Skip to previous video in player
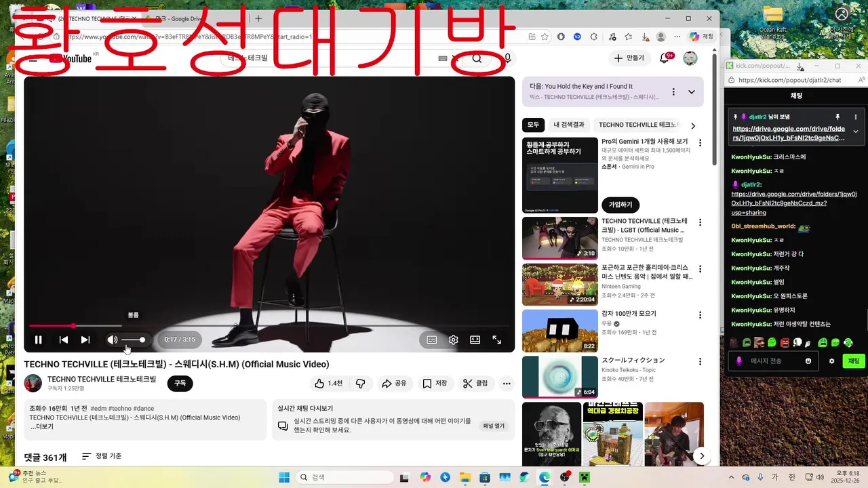 (63, 340)
